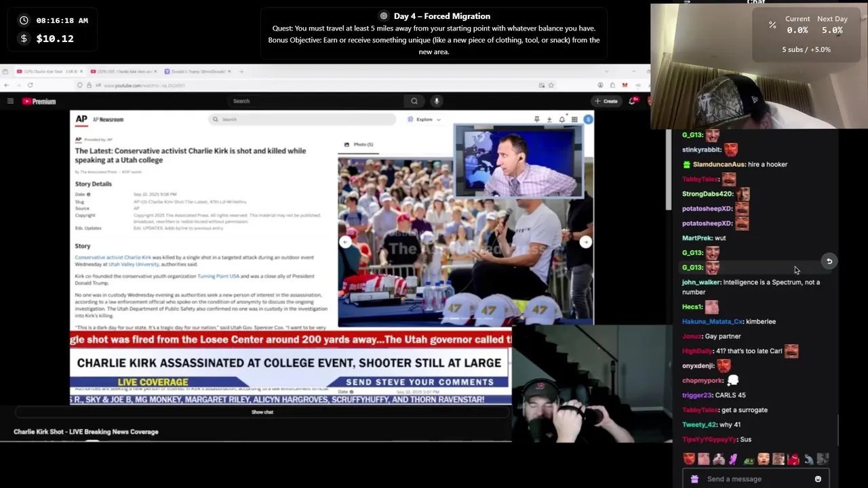Click the Day 4 – Forced Migration title
The height and width of the screenshot is (488, 868).
442,16
